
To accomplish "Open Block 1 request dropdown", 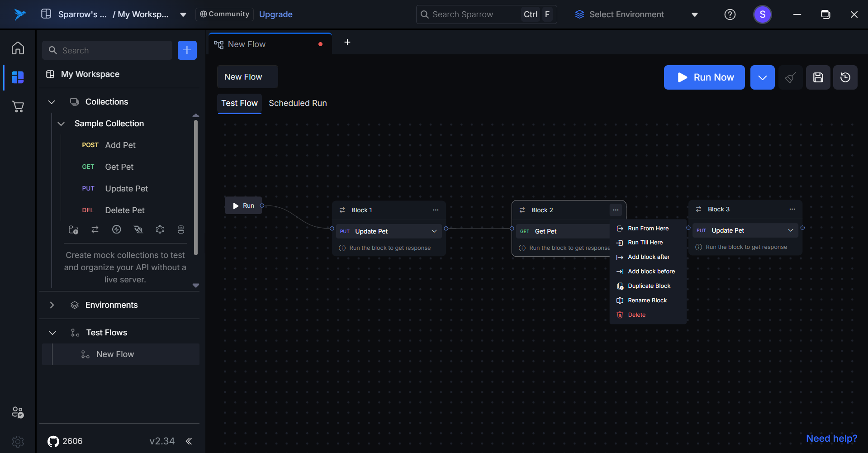I will click(434, 231).
